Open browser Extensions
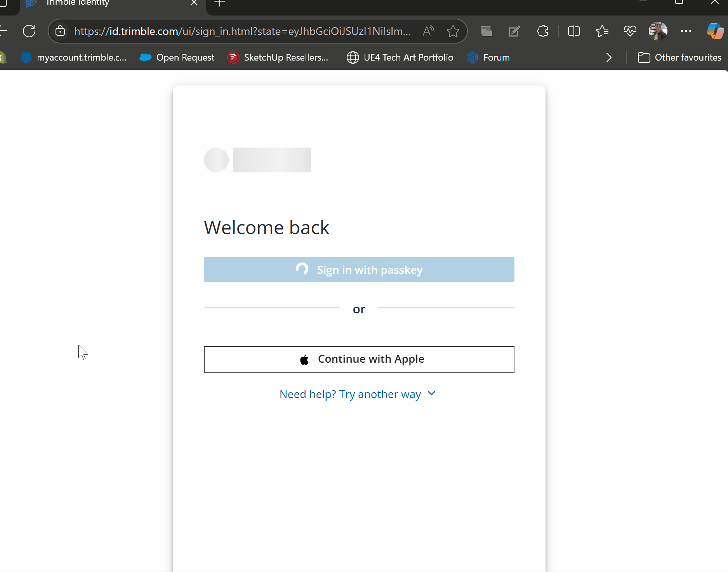The height and width of the screenshot is (572, 728). tap(542, 31)
